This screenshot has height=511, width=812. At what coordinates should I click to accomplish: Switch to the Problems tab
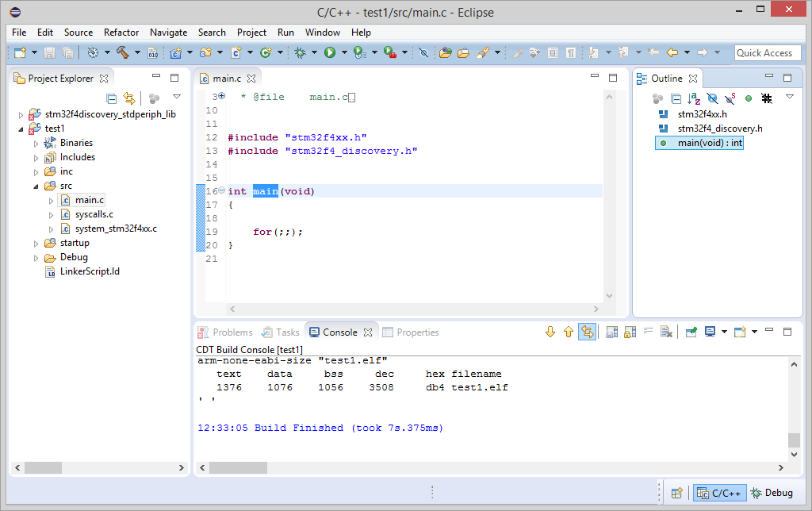[x=232, y=332]
